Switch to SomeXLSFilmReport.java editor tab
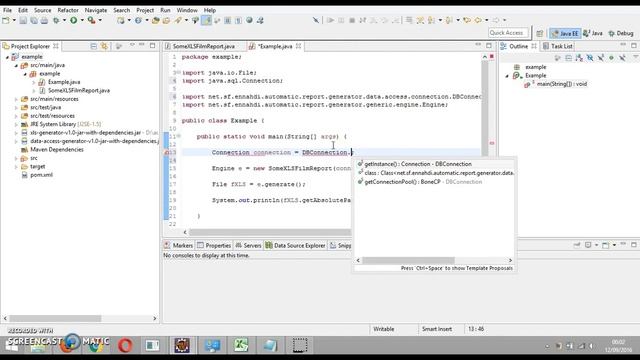The height and width of the screenshot is (360, 640). coord(203,46)
